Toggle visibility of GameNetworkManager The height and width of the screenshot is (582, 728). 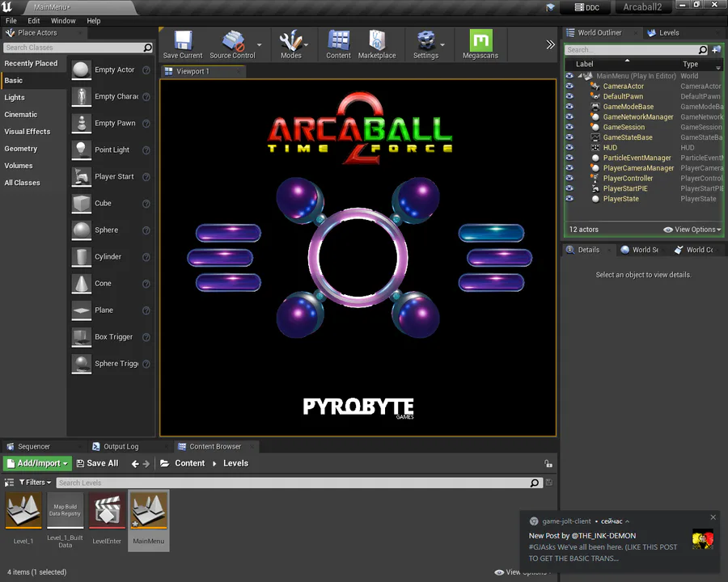569,116
